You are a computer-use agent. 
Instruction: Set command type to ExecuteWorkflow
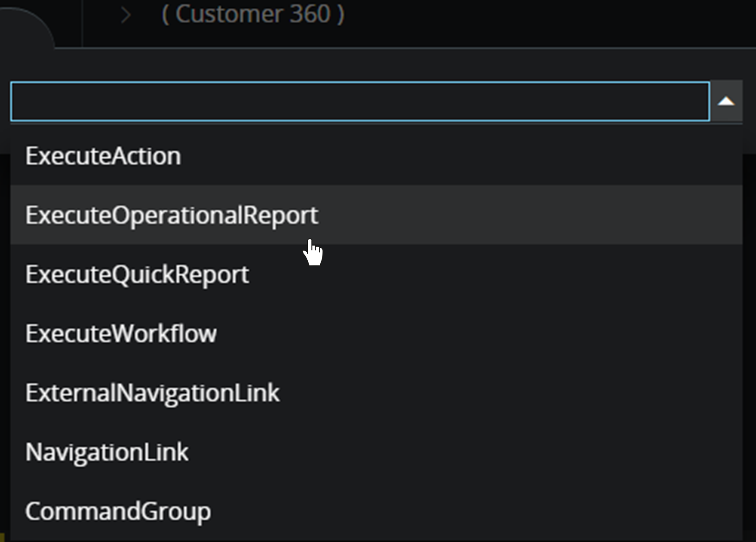121,334
